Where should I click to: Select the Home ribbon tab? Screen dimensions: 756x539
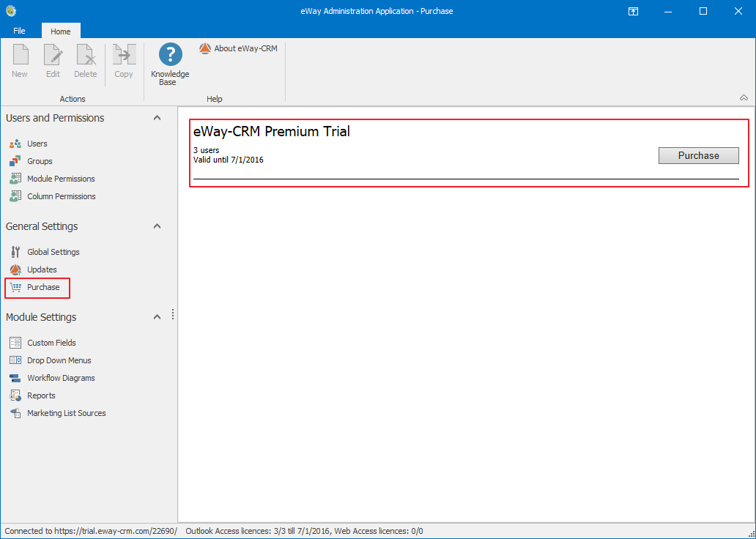[x=61, y=31]
